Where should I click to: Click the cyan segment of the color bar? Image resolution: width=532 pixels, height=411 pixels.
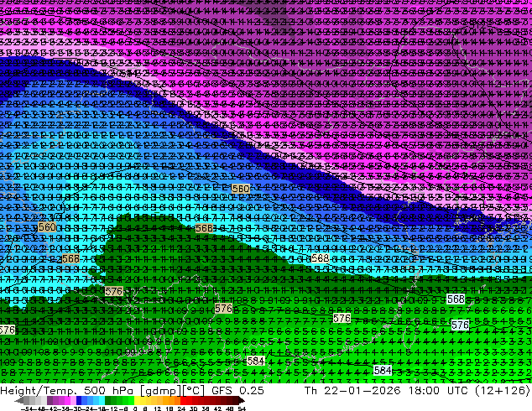point(102,401)
